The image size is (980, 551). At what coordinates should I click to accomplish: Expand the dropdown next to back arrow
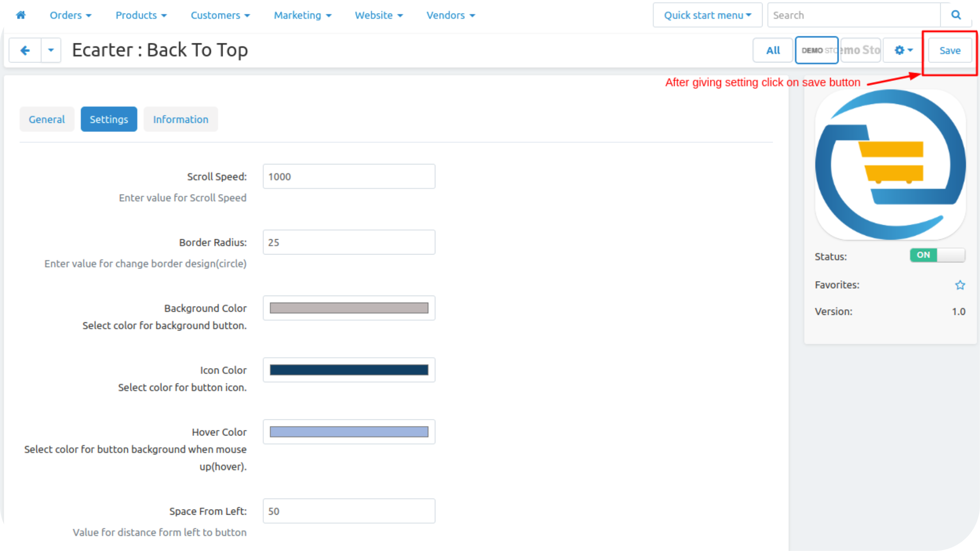pyautogui.click(x=51, y=50)
